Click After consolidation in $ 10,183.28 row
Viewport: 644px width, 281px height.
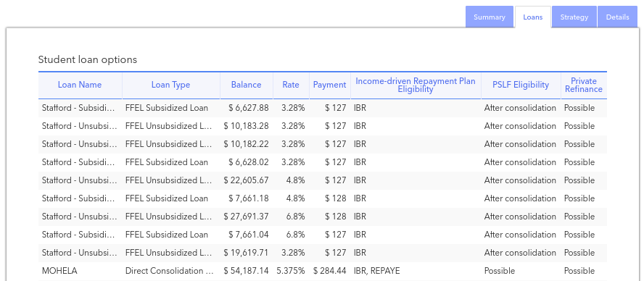point(520,126)
